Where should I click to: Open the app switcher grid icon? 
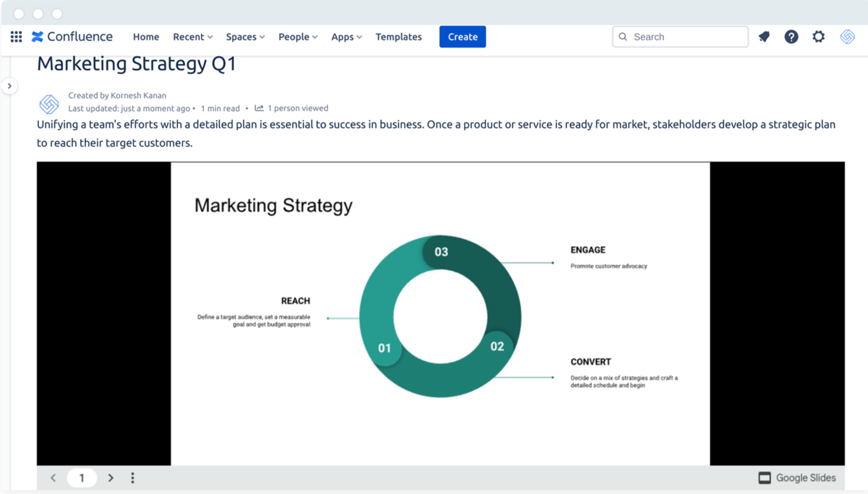(x=16, y=37)
